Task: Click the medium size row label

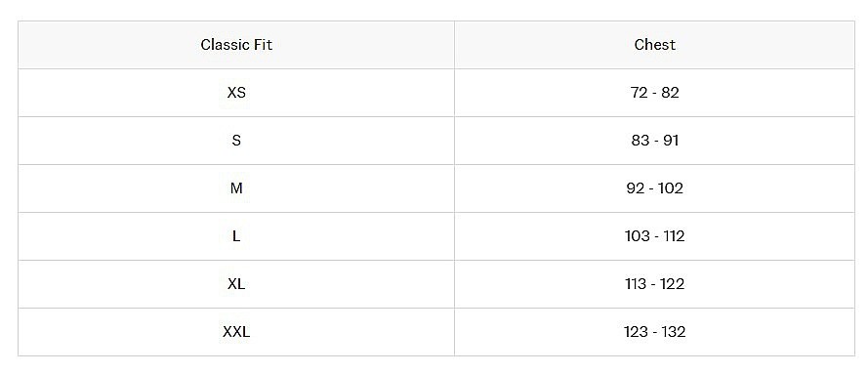Action: (236, 188)
